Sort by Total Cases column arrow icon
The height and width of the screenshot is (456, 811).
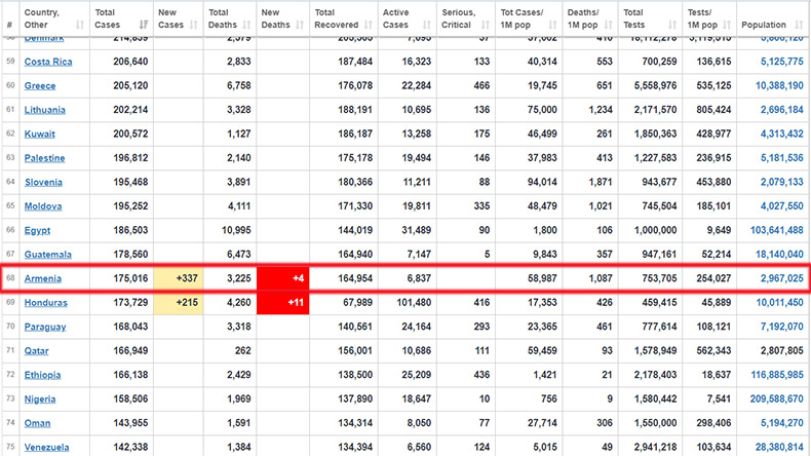click(144, 24)
